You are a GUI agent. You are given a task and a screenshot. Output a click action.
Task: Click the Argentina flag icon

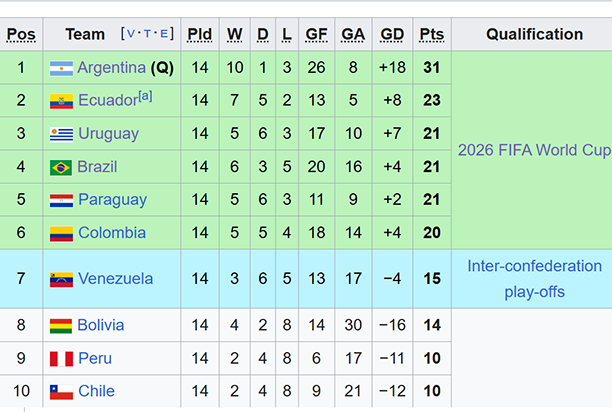[61, 68]
